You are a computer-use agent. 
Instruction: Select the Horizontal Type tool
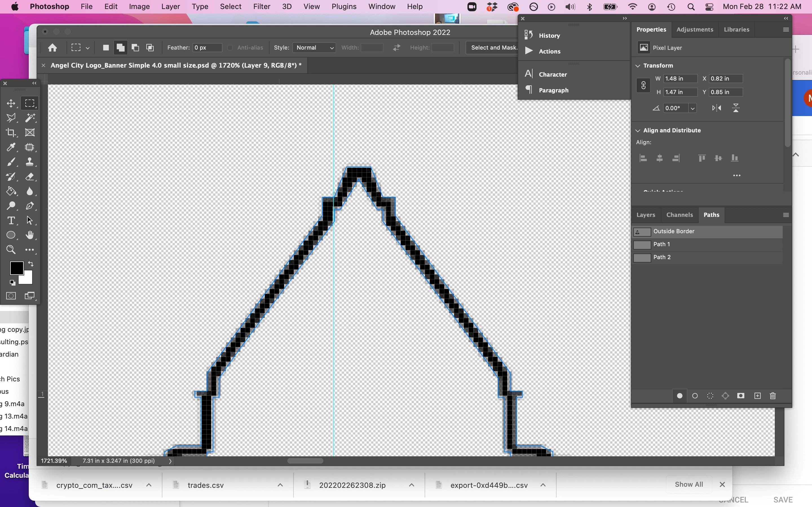pyautogui.click(x=11, y=221)
